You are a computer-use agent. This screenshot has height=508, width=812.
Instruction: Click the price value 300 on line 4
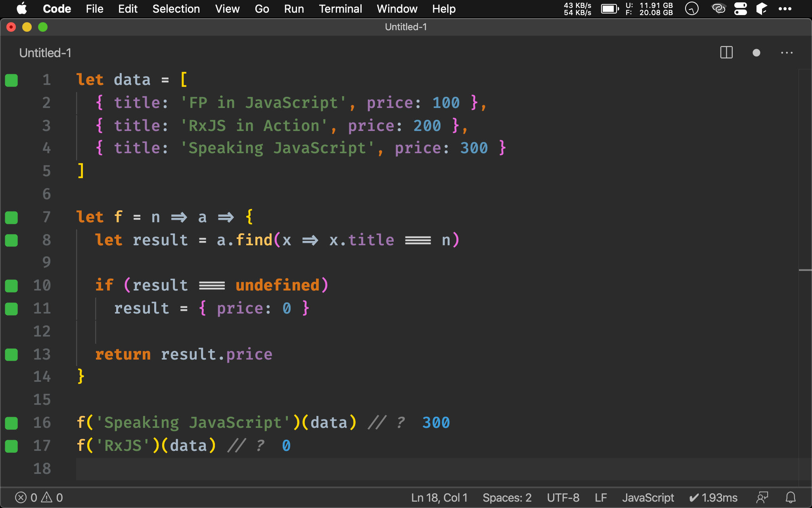[474, 148]
